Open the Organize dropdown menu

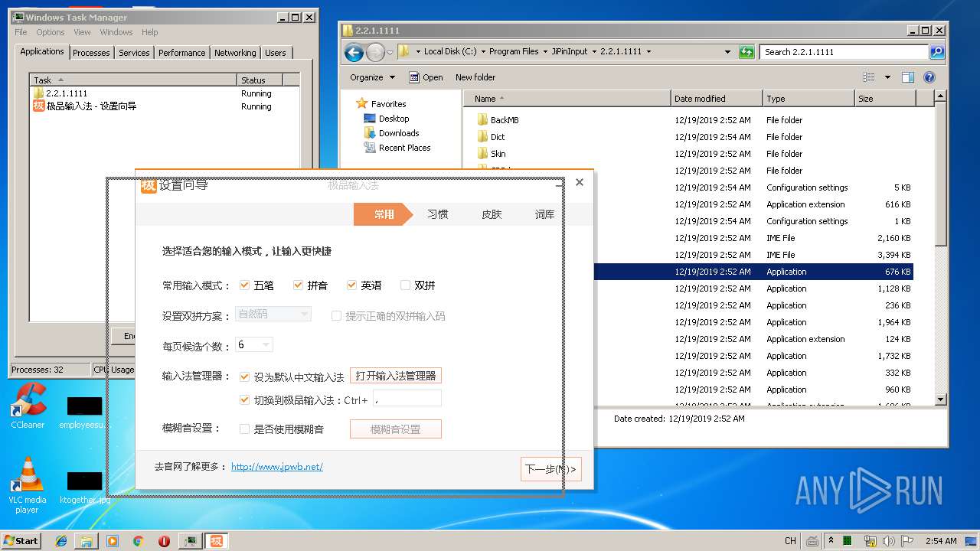pyautogui.click(x=372, y=77)
